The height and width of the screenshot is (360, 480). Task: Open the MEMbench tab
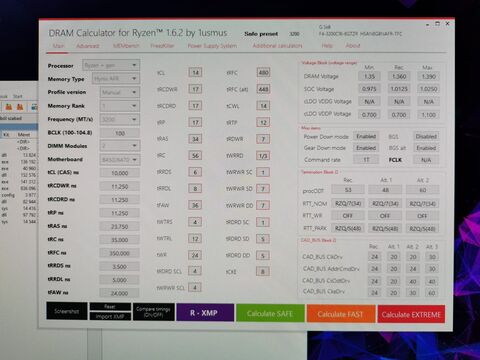tap(126, 46)
